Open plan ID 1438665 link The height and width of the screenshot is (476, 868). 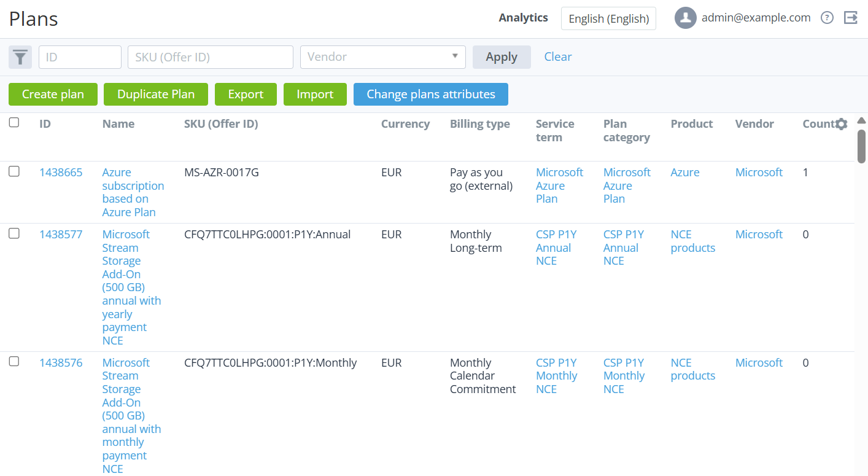point(61,173)
